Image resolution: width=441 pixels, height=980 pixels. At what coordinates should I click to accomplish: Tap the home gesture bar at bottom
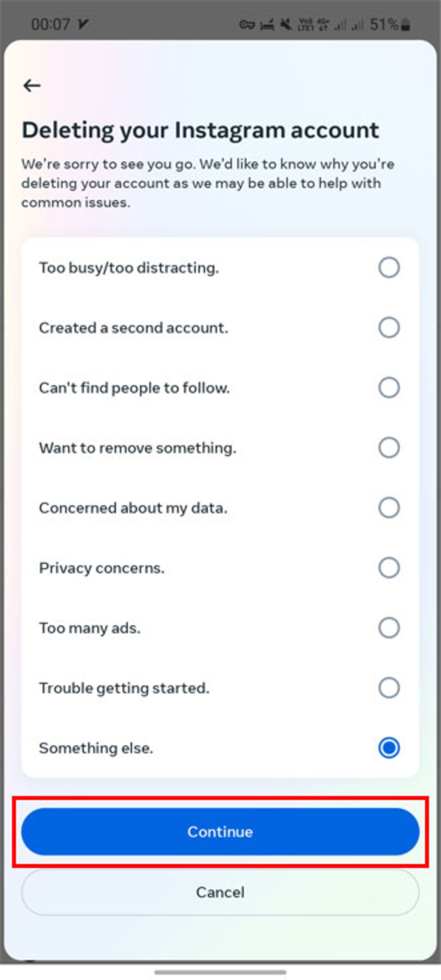pos(220,972)
